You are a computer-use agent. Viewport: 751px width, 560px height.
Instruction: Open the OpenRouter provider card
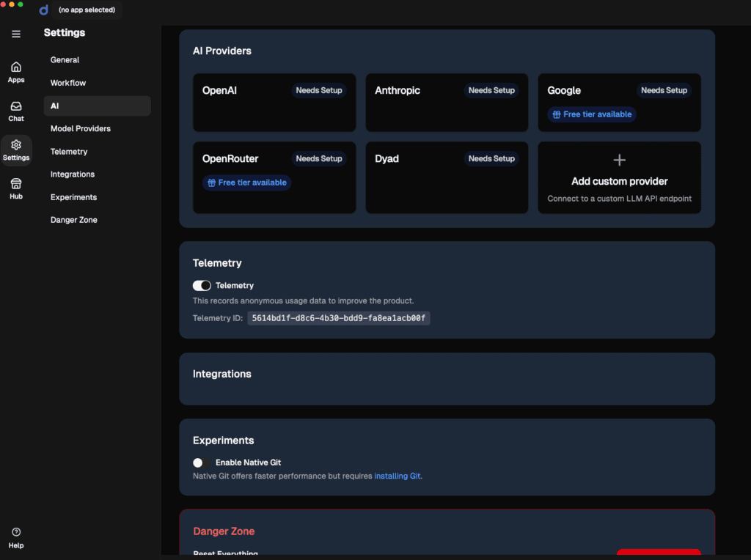coord(274,177)
